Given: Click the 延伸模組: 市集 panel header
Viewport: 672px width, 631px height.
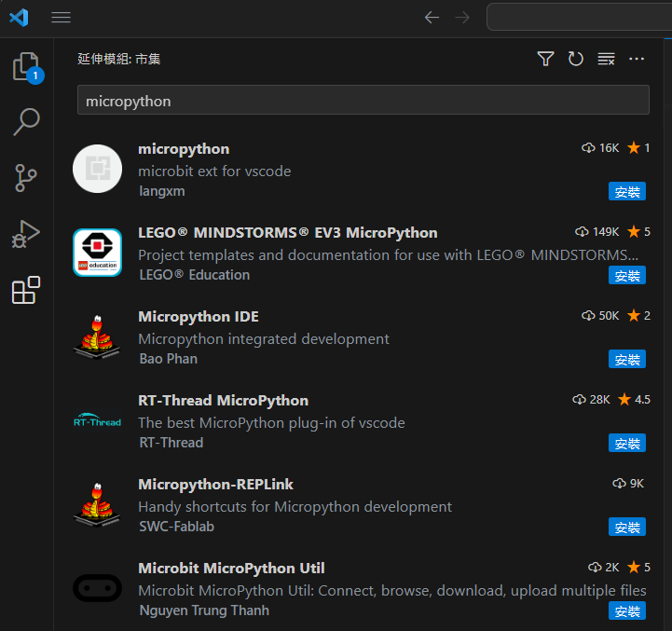Looking at the screenshot, I should (x=118, y=59).
